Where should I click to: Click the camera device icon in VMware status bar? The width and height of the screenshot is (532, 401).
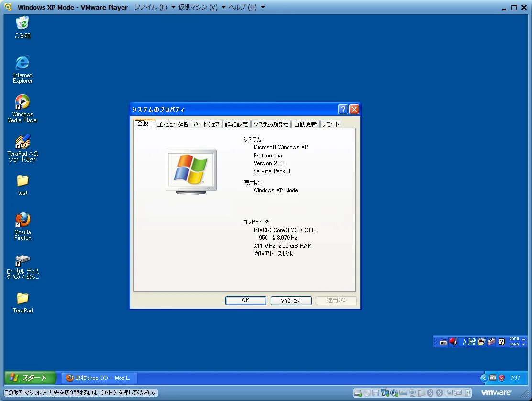pyautogui.click(x=449, y=393)
